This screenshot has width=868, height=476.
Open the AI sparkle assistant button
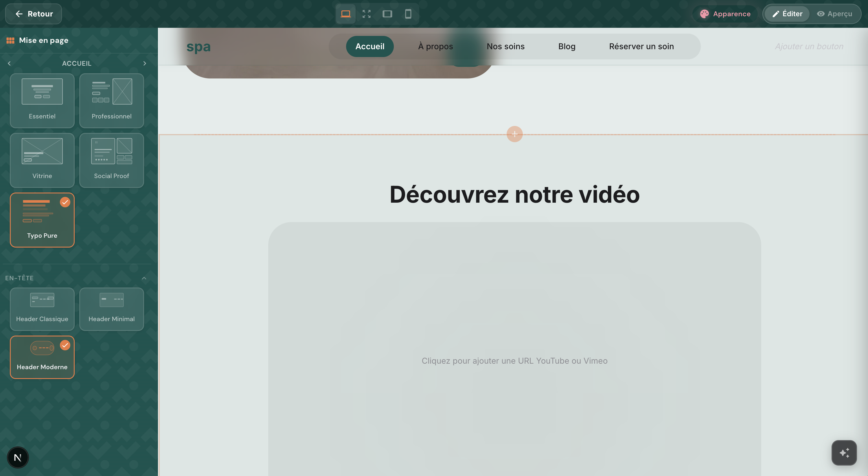click(x=844, y=453)
